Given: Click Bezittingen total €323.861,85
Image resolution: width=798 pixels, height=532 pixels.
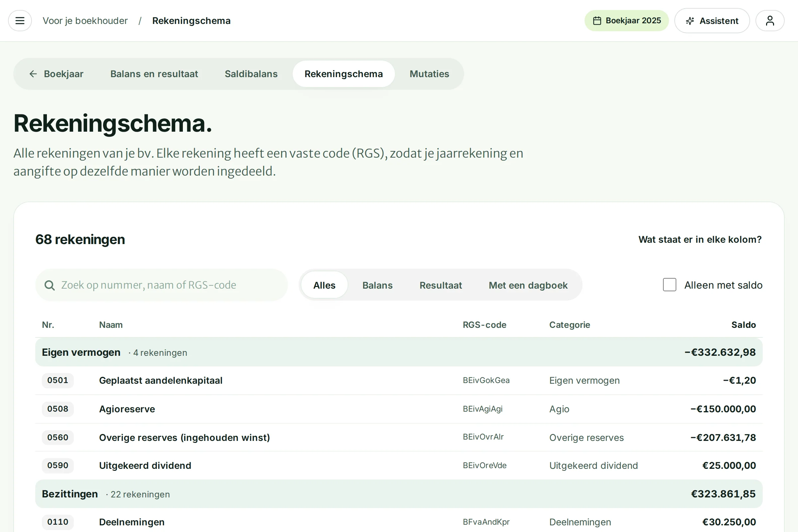Looking at the screenshot, I should click(724, 494).
